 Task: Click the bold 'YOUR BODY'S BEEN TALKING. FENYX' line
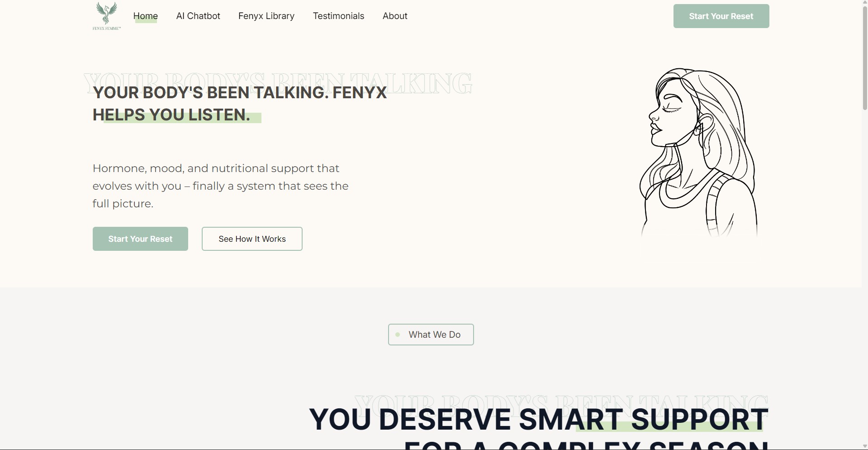pyautogui.click(x=240, y=92)
